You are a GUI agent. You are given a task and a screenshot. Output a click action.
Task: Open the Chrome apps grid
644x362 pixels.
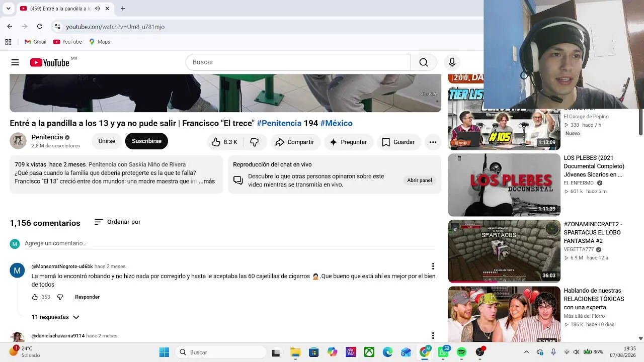(x=8, y=42)
